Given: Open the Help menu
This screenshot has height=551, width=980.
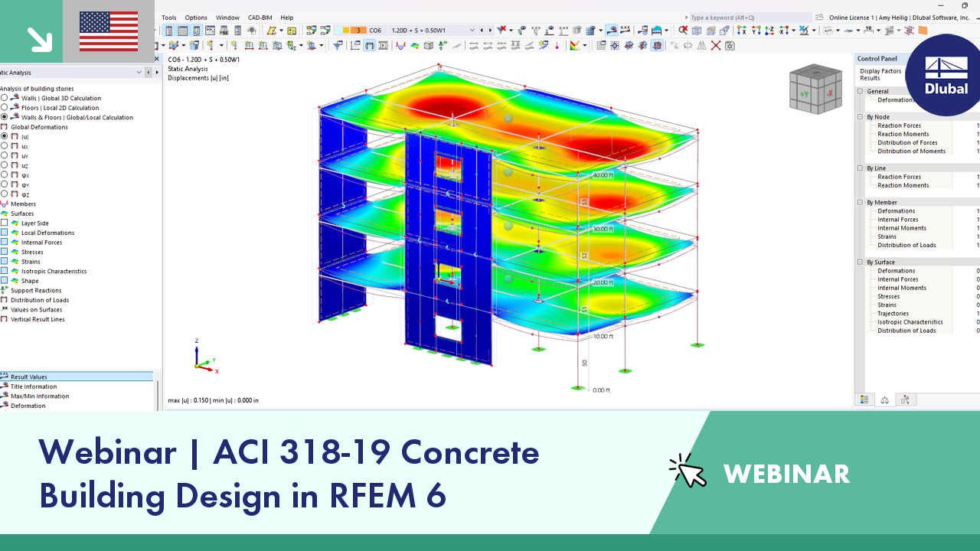Looking at the screenshot, I should point(287,18).
